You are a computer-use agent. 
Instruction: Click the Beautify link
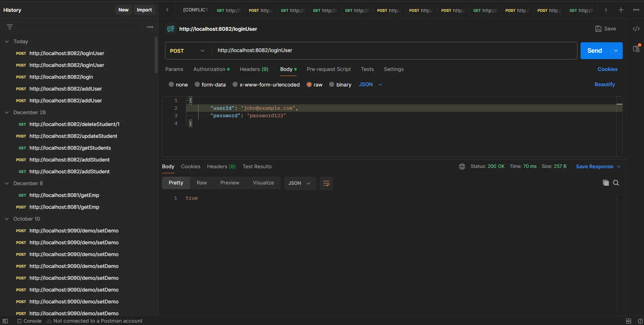[x=605, y=84]
